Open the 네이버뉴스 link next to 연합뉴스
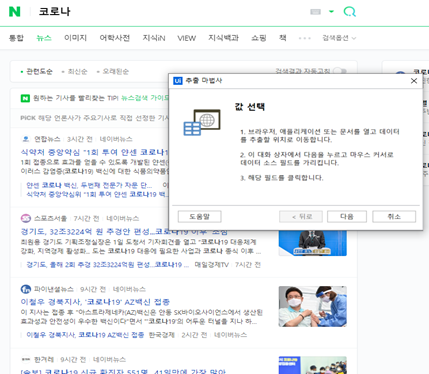 [116, 139]
